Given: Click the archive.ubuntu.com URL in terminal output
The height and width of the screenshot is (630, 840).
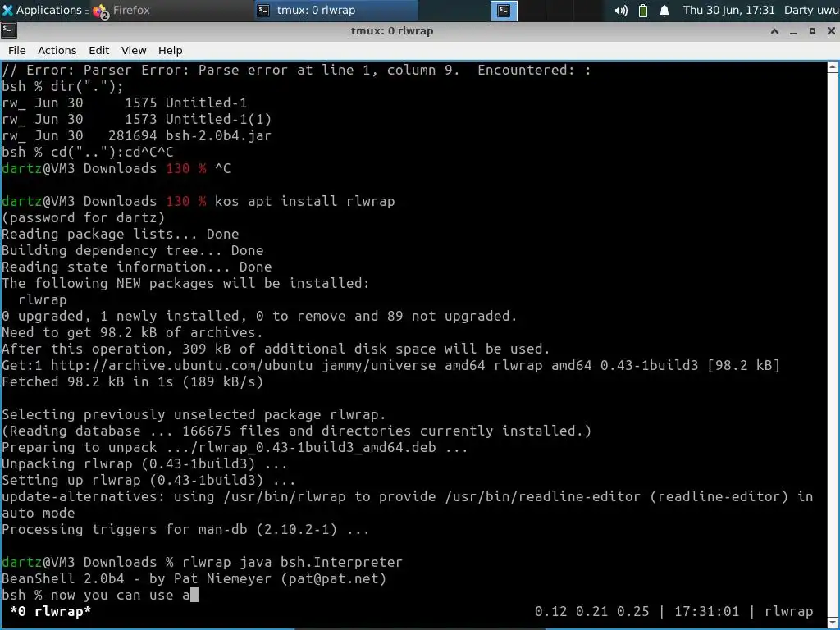Looking at the screenshot, I should [x=181, y=365].
